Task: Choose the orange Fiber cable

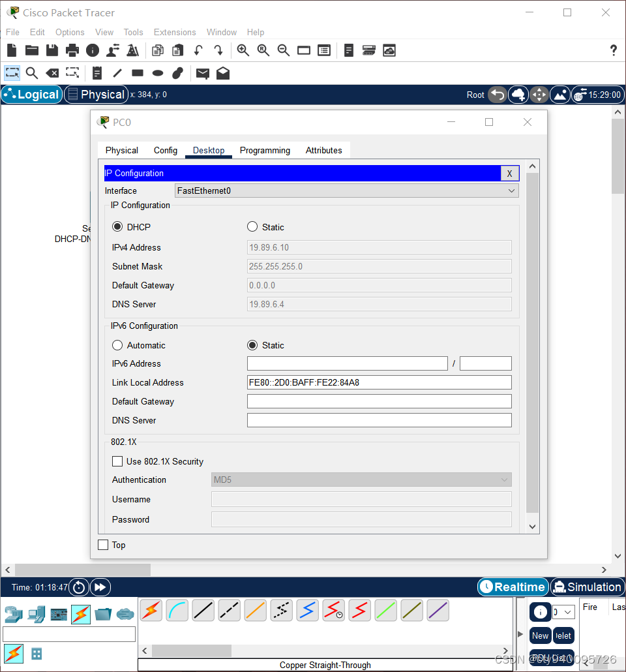Action: (x=256, y=611)
